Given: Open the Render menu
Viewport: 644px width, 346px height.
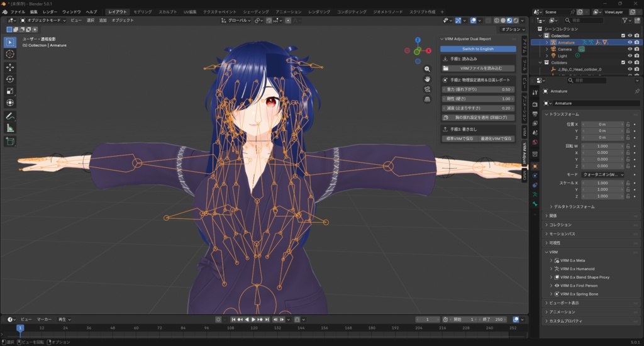Looking at the screenshot, I should click(50, 12).
